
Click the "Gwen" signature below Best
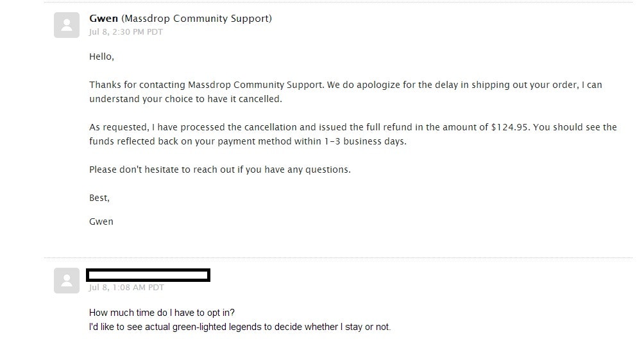101,222
